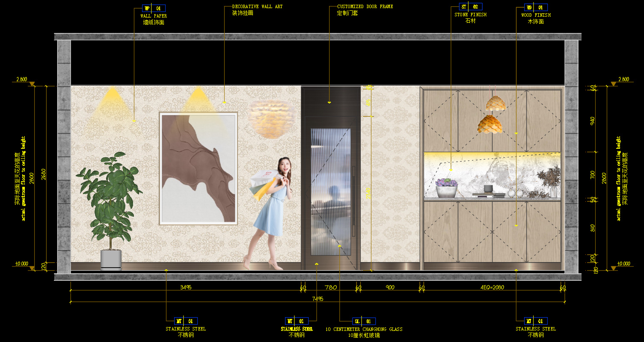
Task: Select the 4EQ=2080 cabinet dimension text
Action: point(492,287)
